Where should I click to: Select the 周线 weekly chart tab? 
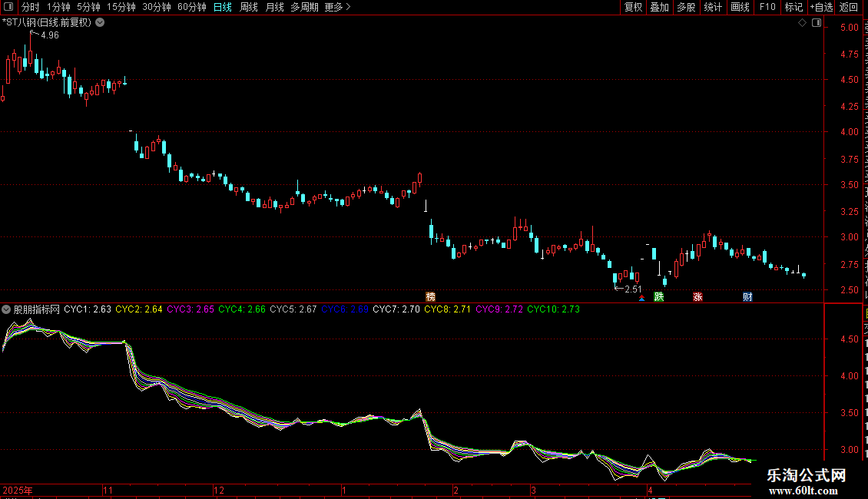click(249, 7)
